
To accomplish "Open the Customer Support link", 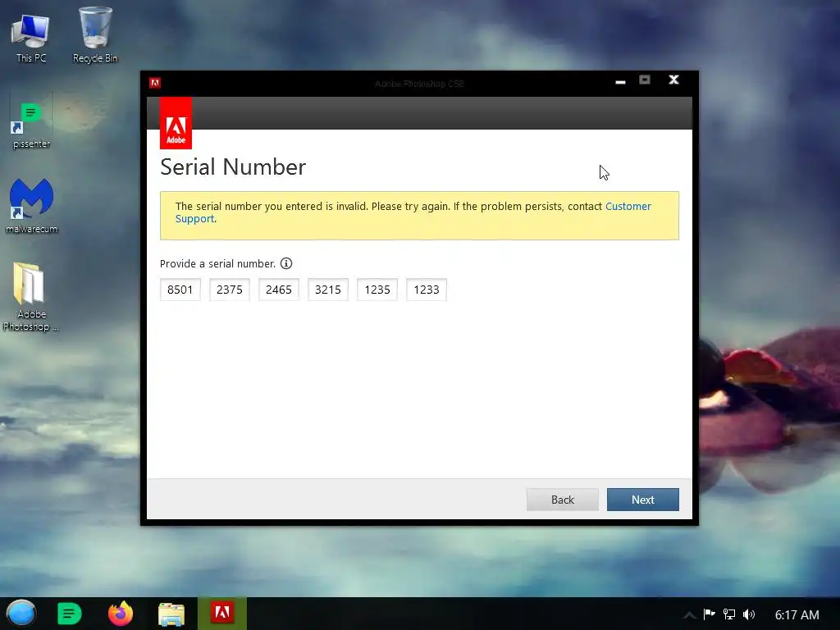I will tap(628, 206).
